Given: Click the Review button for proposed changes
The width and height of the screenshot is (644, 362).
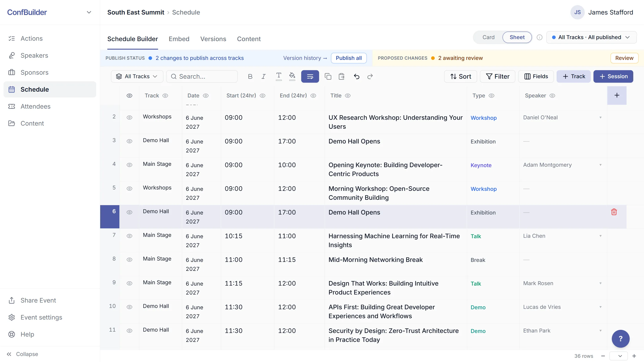Looking at the screenshot, I should pos(624,58).
